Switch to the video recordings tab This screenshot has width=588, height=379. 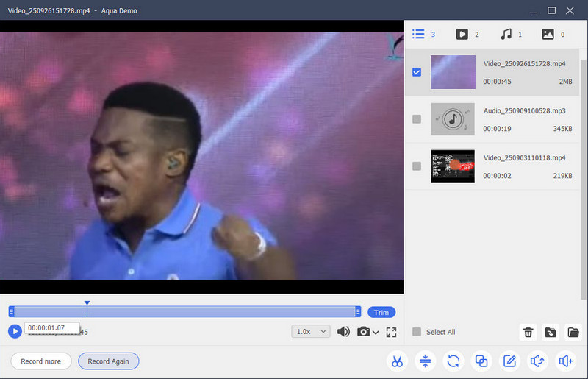point(467,34)
